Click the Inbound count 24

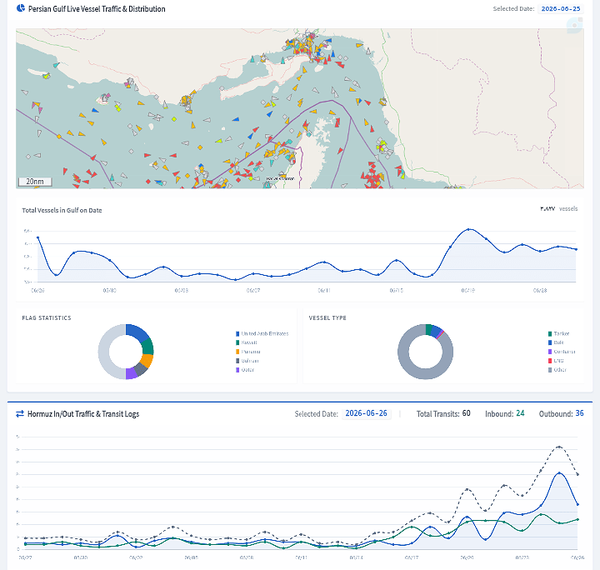point(520,414)
